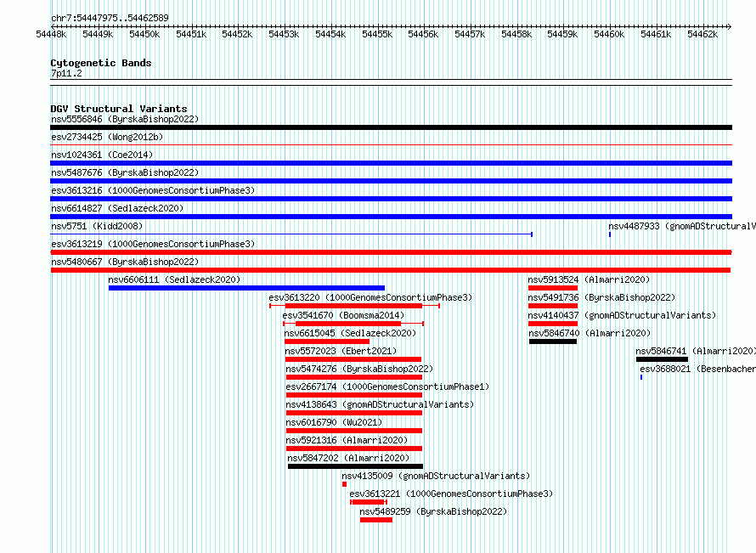Click the Cytogenetic Bands track title
The height and width of the screenshot is (553, 756).
tap(101, 63)
